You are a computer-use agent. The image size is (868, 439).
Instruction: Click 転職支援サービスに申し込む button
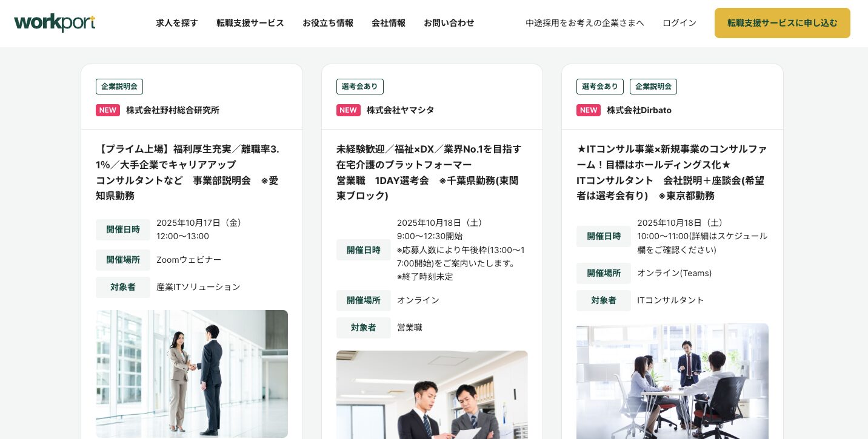(783, 23)
